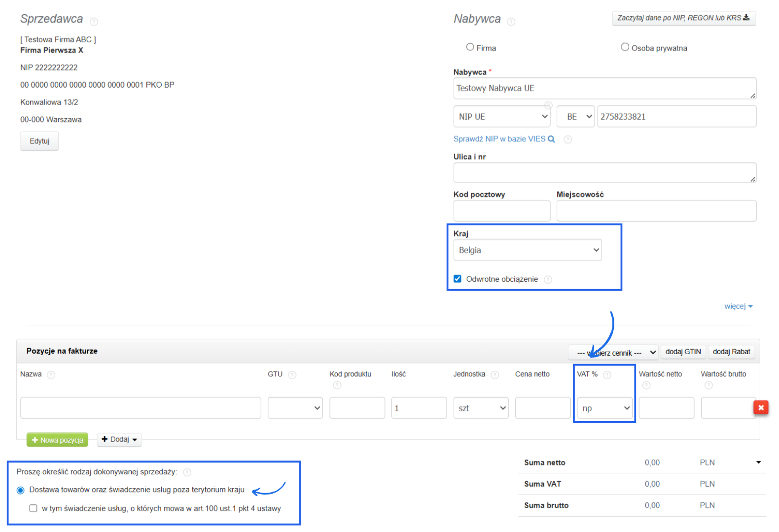
Task: Select the Firma radio button
Action: pos(470,47)
